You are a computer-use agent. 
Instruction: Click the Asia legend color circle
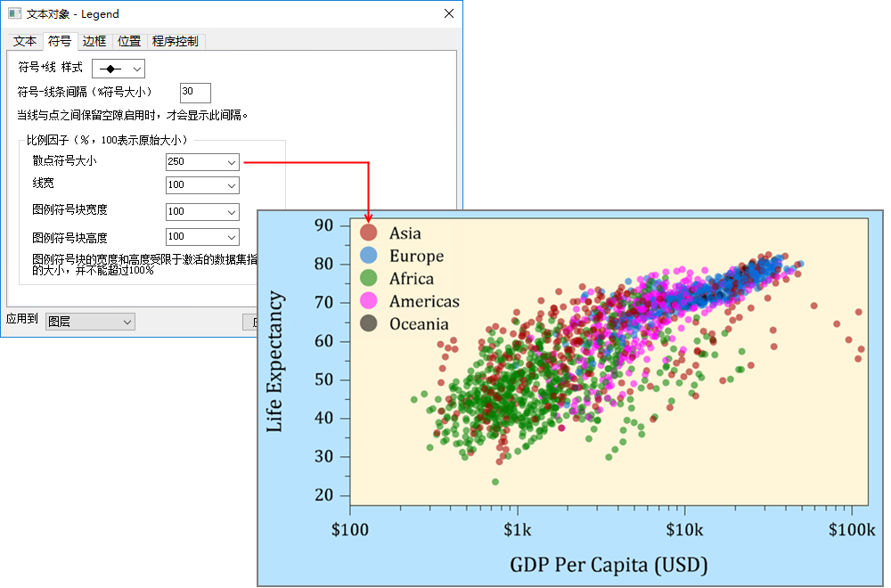(x=368, y=233)
